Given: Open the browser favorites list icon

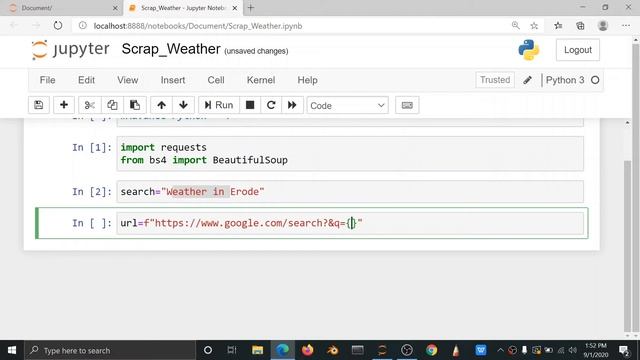Looking at the screenshot, I should pos(558,26).
